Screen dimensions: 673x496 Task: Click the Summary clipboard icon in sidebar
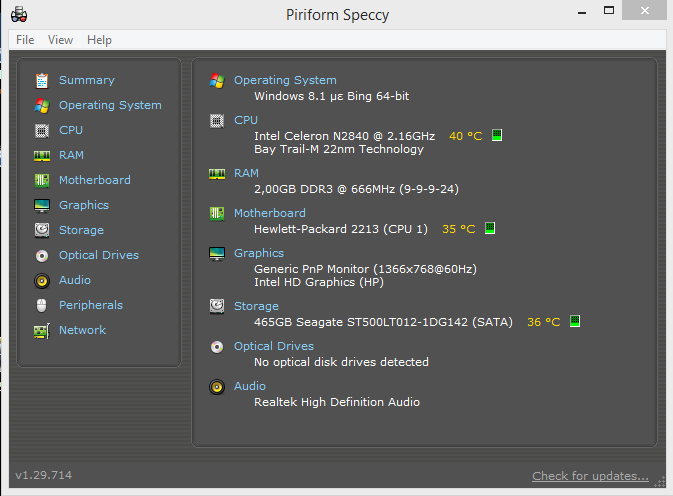pos(41,80)
